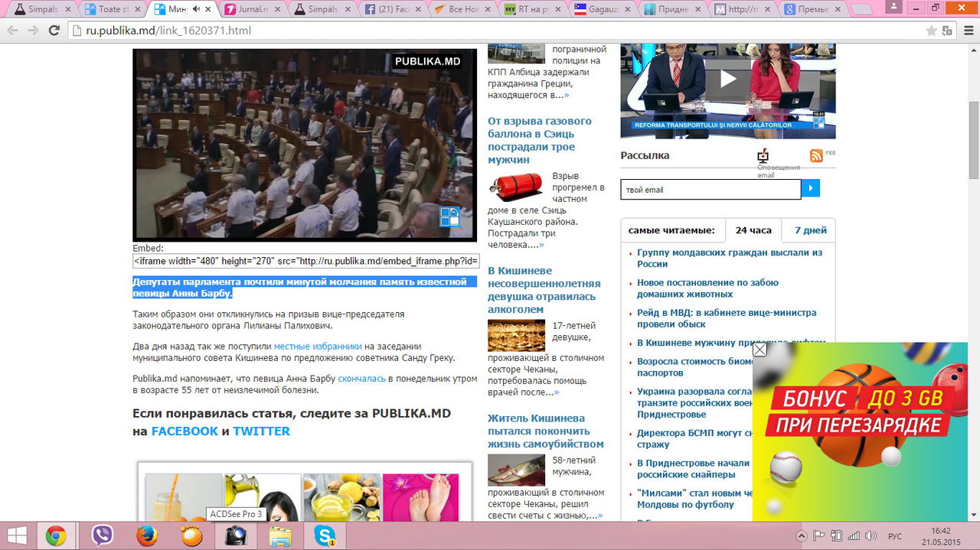Open Viber from the taskbar
The width and height of the screenshot is (980, 550).
(102, 536)
